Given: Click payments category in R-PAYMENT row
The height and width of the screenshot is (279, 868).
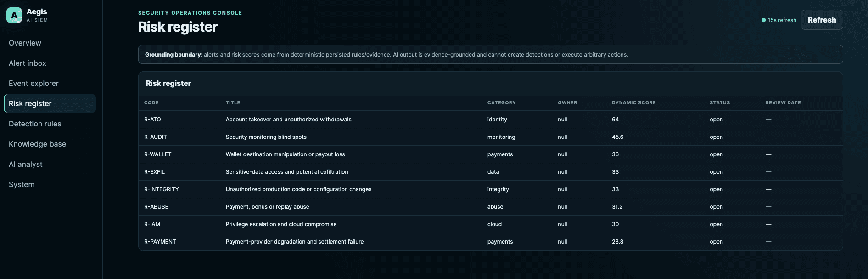Looking at the screenshot, I should pyautogui.click(x=500, y=242).
